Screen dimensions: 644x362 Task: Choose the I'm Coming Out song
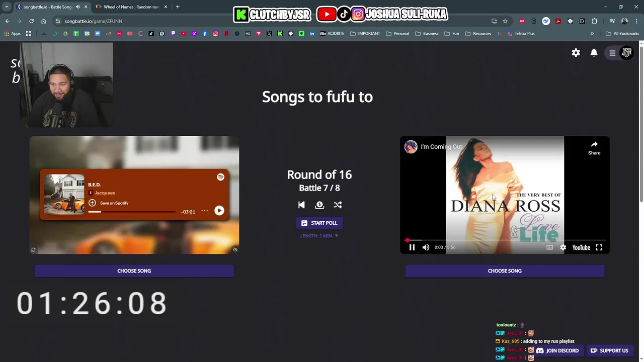tap(505, 270)
